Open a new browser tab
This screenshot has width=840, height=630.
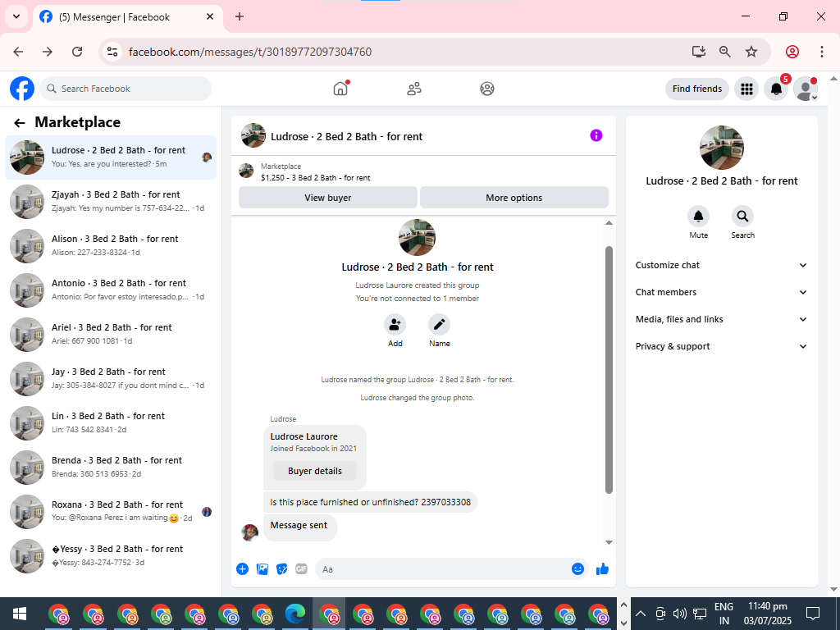click(240, 16)
